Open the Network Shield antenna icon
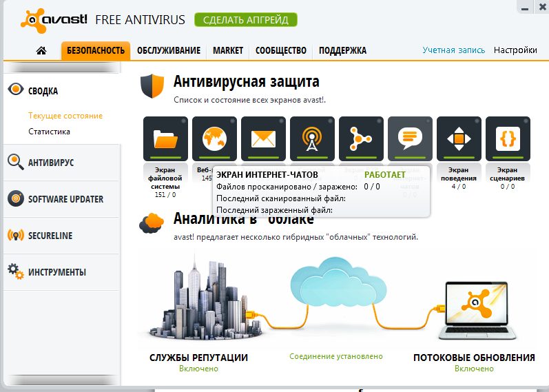 (312, 138)
